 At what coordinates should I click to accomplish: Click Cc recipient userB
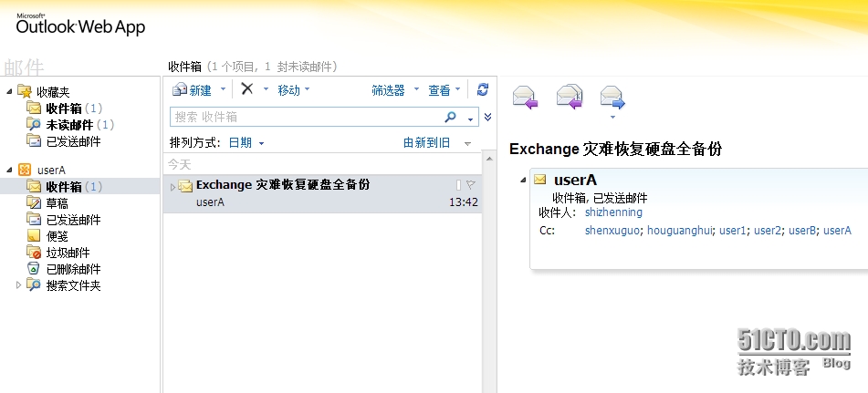[x=802, y=231]
